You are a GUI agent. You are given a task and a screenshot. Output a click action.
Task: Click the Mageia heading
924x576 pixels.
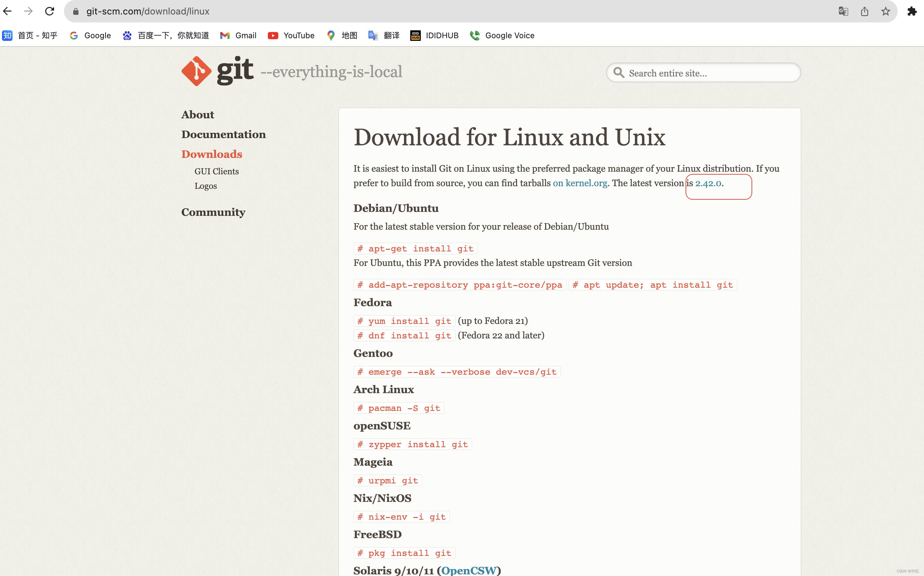[373, 462]
